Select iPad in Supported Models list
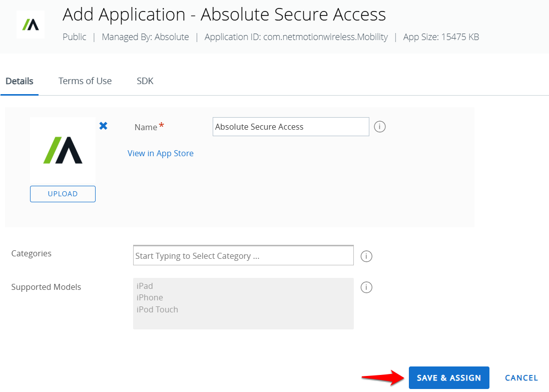Viewport: 549px width, 392px height. (x=145, y=286)
